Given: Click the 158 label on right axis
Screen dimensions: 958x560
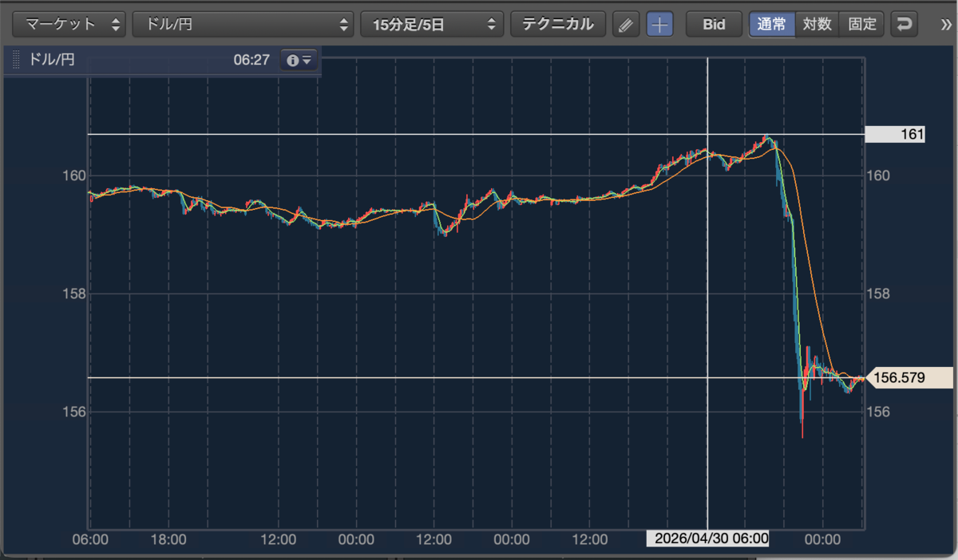Looking at the screenshot, I should (x=877, y=294).
